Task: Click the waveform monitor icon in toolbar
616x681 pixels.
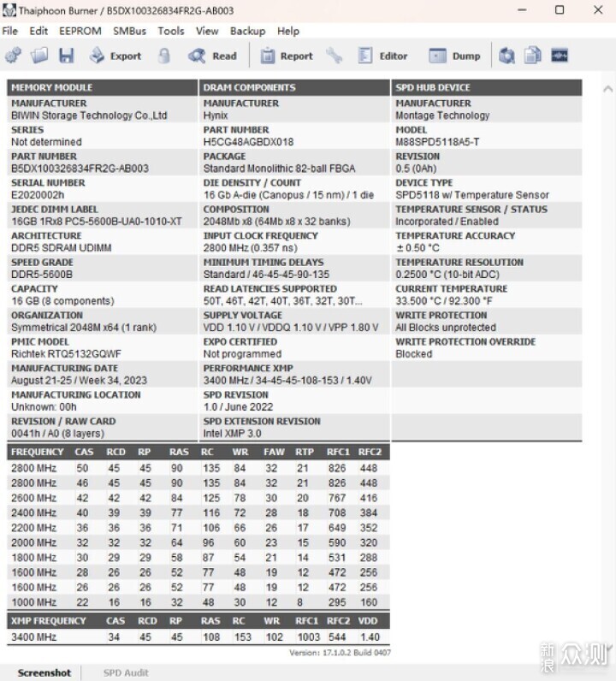Action: [x=560, y=56]
